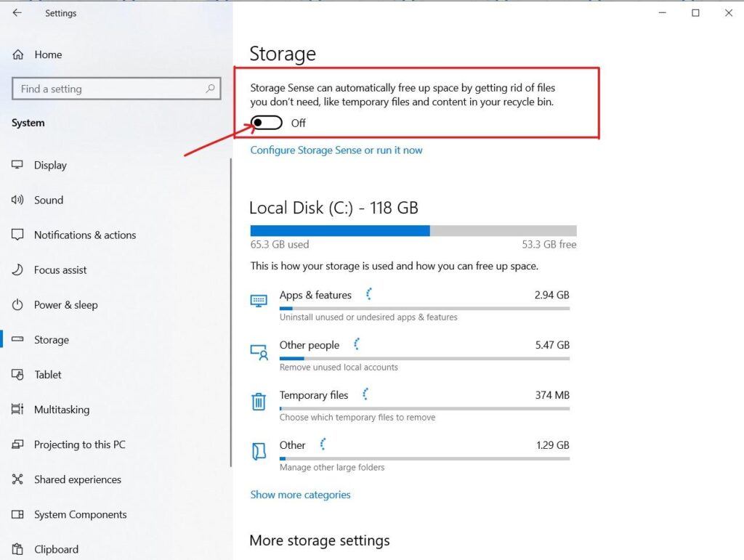Open Other people storage category
This screenshot has width=744, height=560.
pyautogui.click(x=410, y=355)
